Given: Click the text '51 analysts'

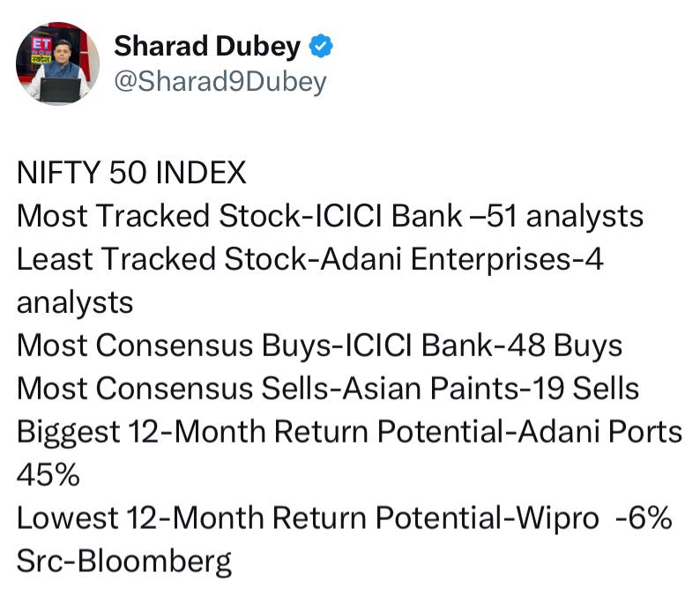Looking at the screenshot, I should point(565,217).
